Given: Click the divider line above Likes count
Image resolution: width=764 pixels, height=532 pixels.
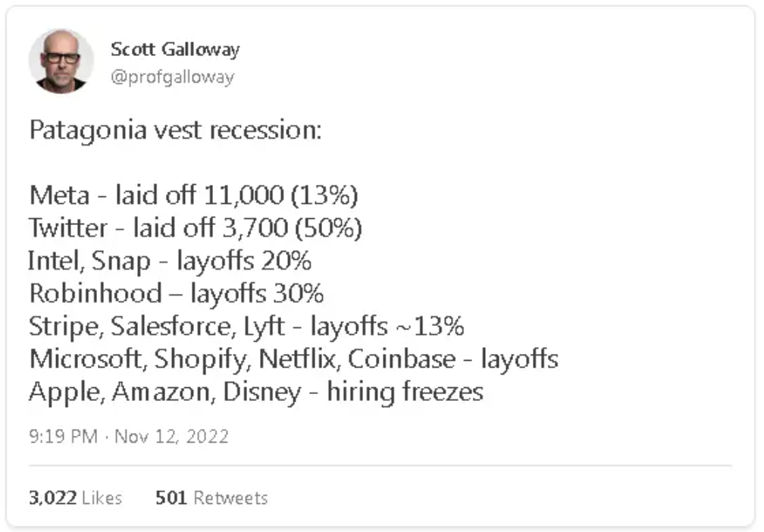Looking at the screenshot, I should (379, 465).
